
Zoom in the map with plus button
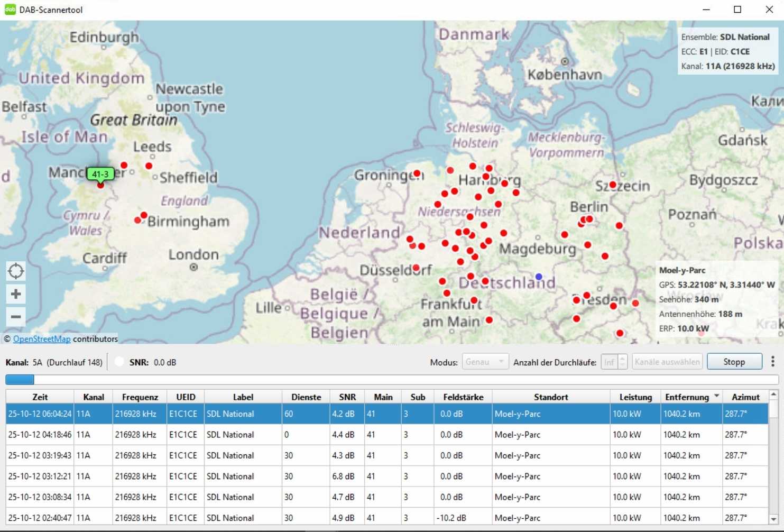click(x=16, y=294)
